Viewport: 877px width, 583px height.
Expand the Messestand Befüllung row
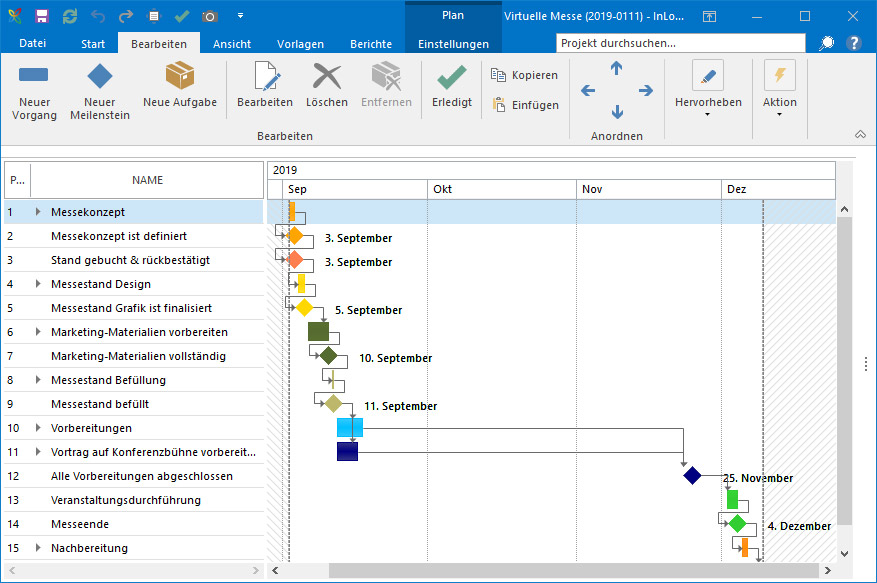(37, 380)
